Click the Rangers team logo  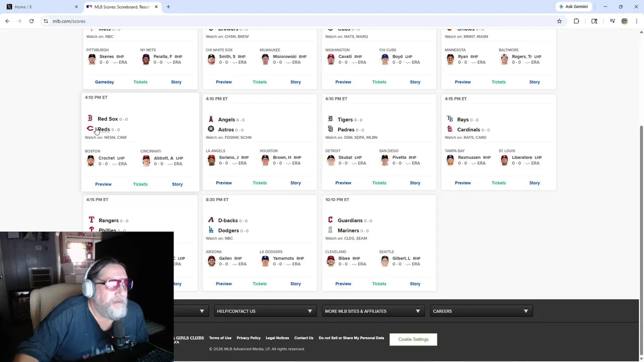point(91,220)
